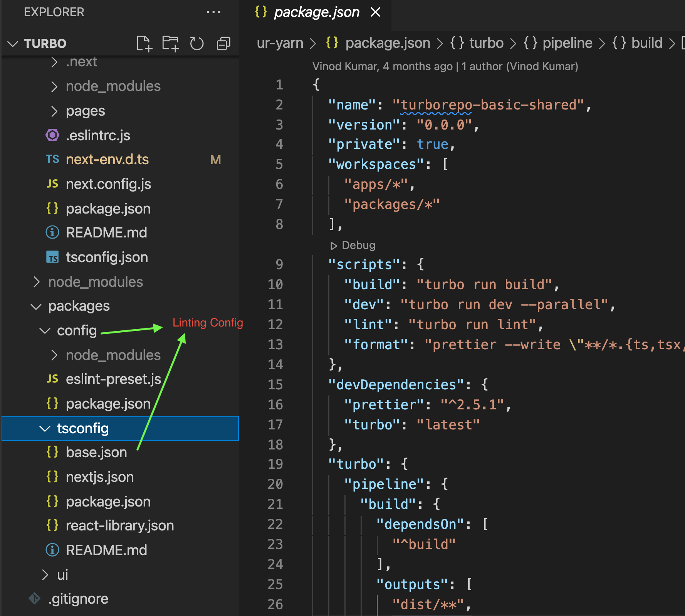Click the M modified badge on next-env.d.ts
685x616 pixels.
click(216, 160)
